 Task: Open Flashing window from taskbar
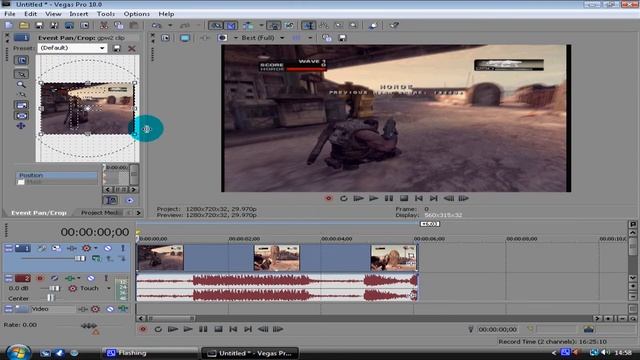149,353
